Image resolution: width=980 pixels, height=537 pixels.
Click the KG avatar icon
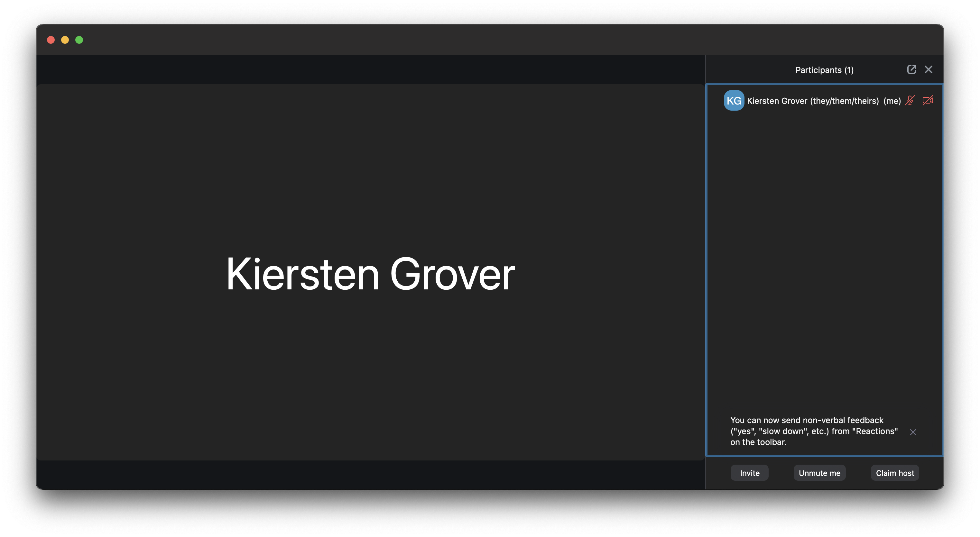click(x=734, y=100)
